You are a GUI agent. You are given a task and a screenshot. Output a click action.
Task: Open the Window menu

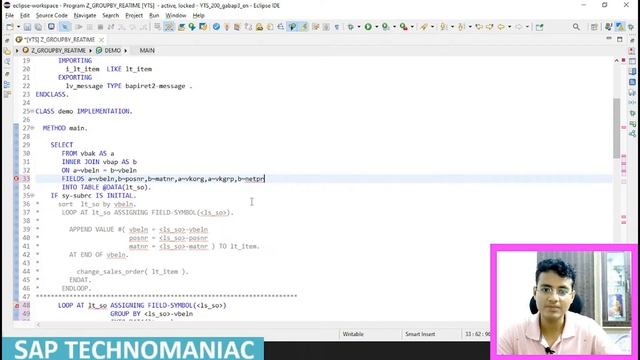(x=176, y=16)
